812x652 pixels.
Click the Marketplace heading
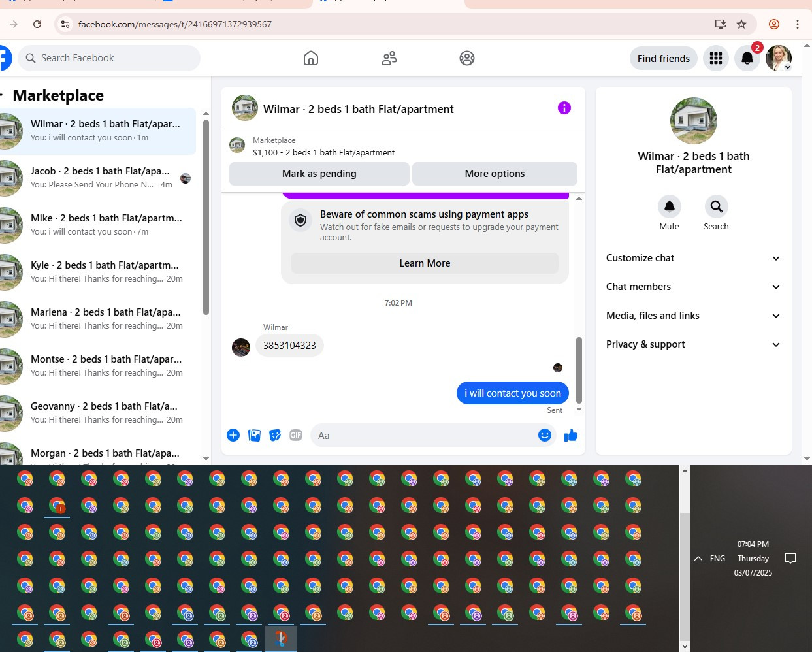(58, 95)
